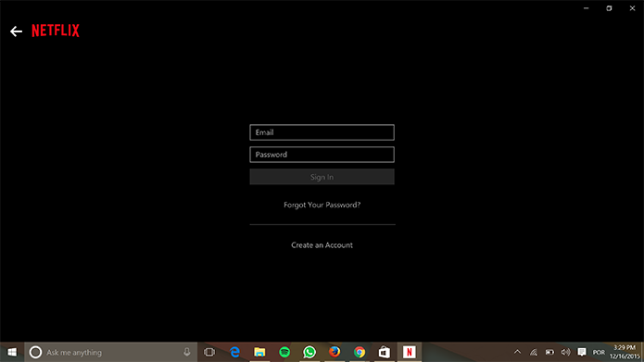Launch Microsoft Edge from the taskbar
Image resolution: width=644 pixels, height=362 pixels.
point(234,352)
